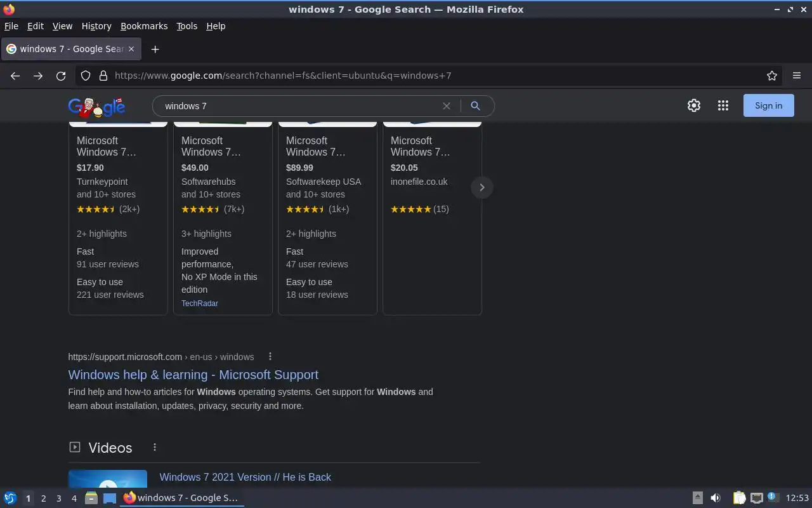Clear the Google search box text
The height and width of the screenshot is (508, 812).
coord(447,106)
